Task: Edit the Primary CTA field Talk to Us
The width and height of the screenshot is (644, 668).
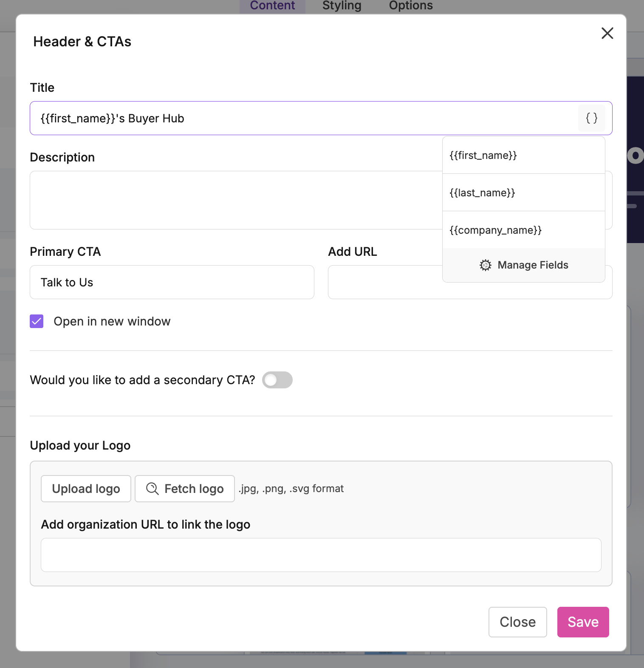Action: (172, 282)
